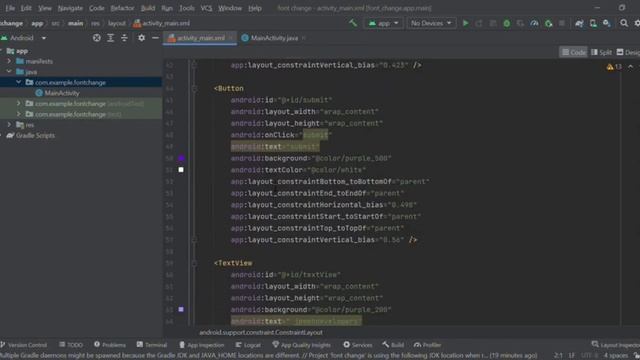Screen dimensions: 640x360
Task: Click Apply Code Changes icon in the toolbar
Action: pos(493,23)
